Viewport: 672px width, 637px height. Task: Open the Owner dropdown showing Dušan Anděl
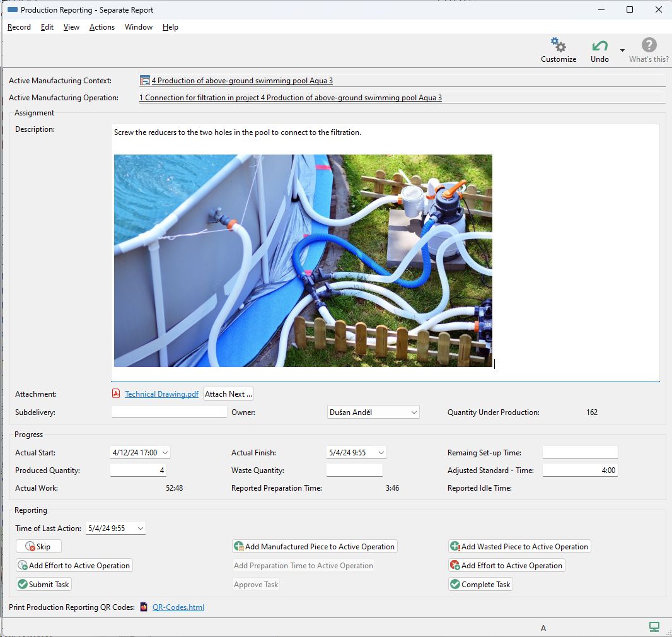(414, 412)
